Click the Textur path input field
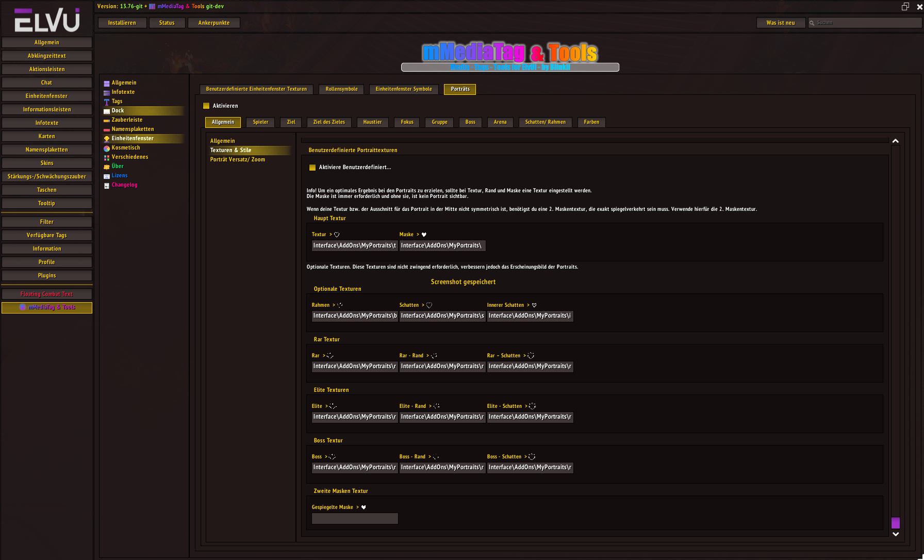Screen dimensions: 924x560 click(x=355, y=246)
